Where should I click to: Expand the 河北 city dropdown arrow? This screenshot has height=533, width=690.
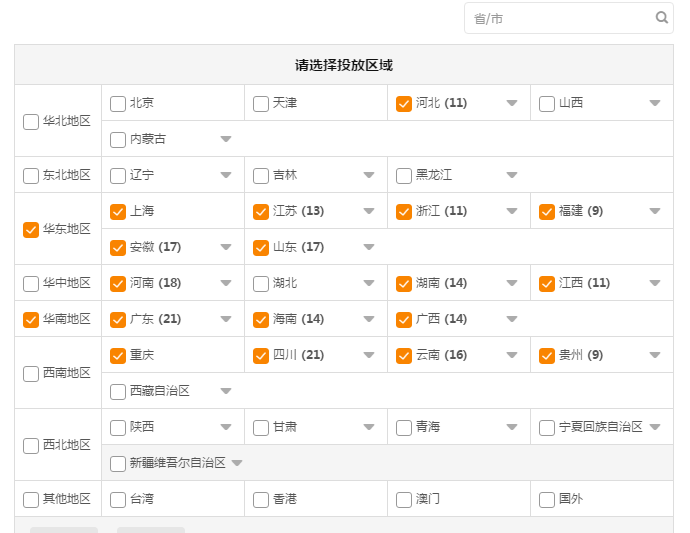[512, 103]
